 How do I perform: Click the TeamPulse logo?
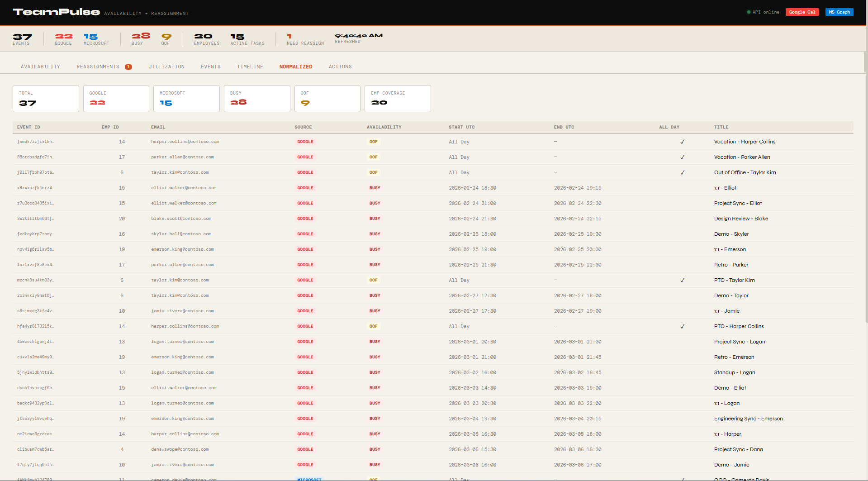pos(57,12)
